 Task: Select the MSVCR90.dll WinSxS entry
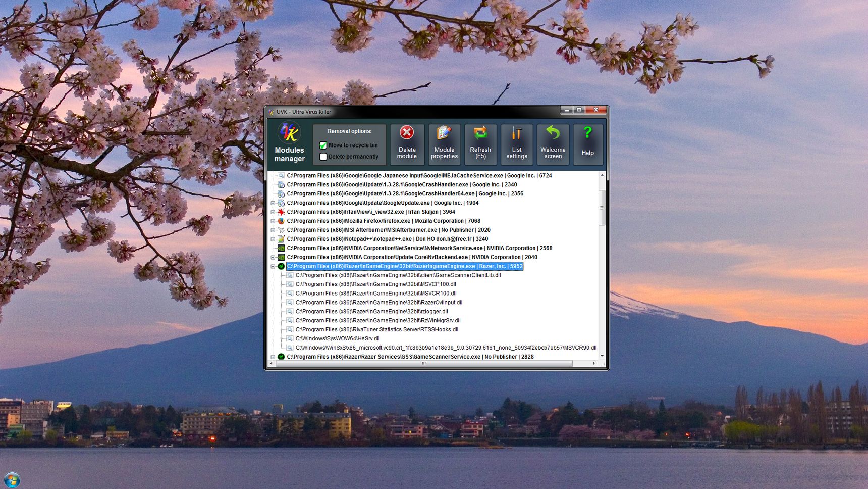tap(446, 348)
